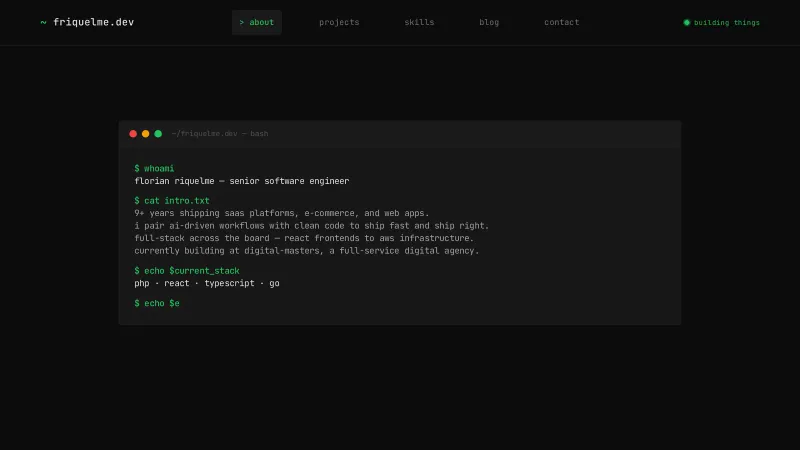Open the contact page link

click(561, 22)
